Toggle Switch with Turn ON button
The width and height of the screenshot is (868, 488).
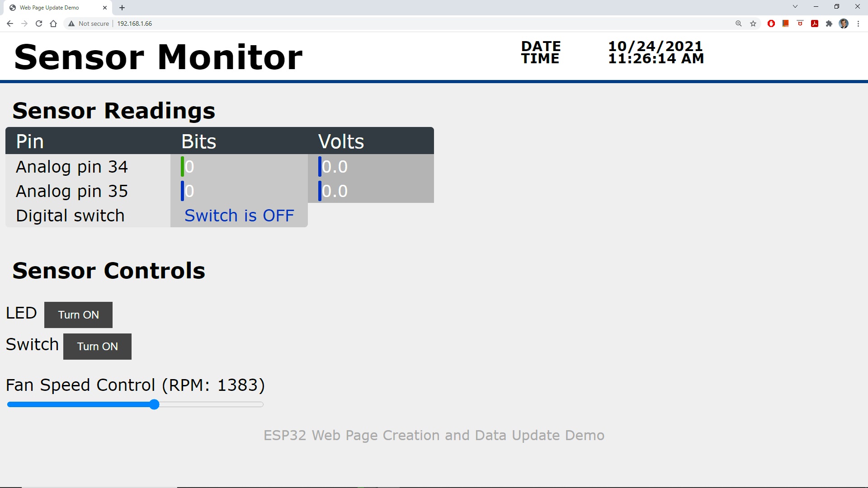[x=97, y=347]
